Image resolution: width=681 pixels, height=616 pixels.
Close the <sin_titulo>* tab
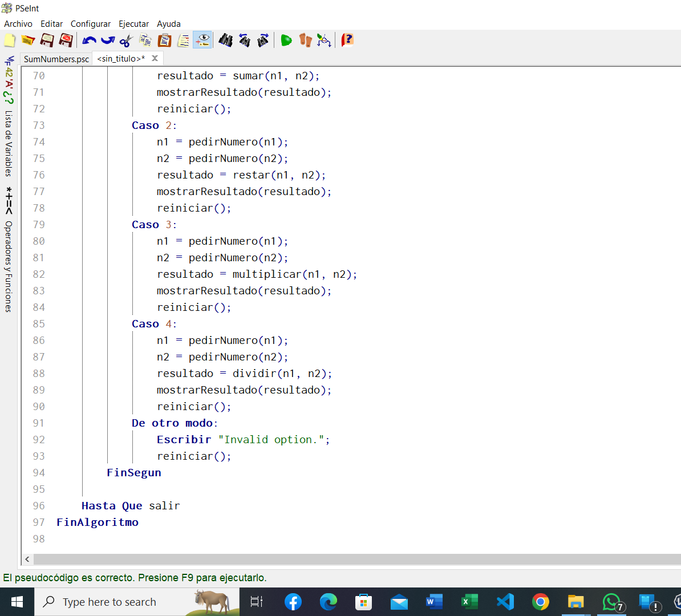[155, 58]
